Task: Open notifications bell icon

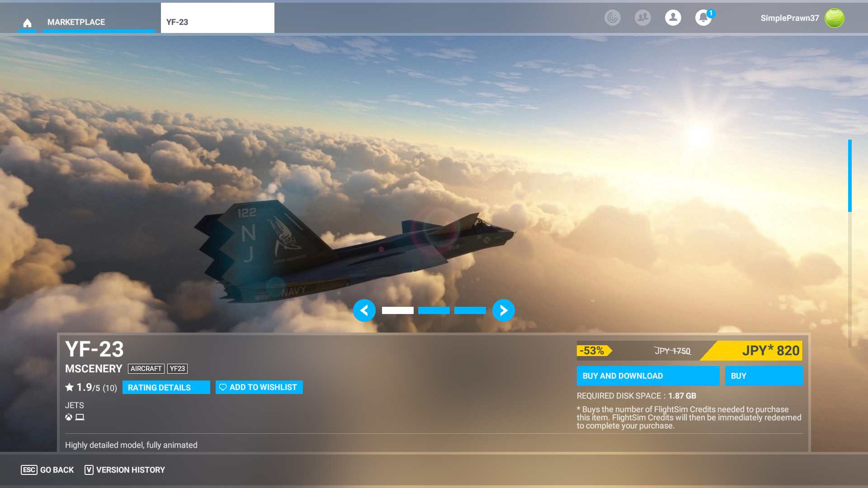Action: tap(703, 18)
